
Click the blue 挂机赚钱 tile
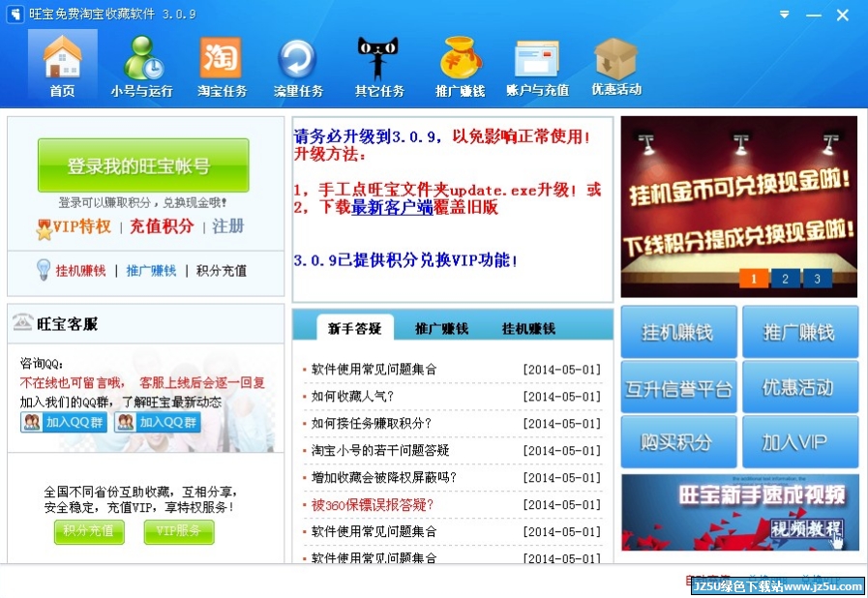[678, 332]
